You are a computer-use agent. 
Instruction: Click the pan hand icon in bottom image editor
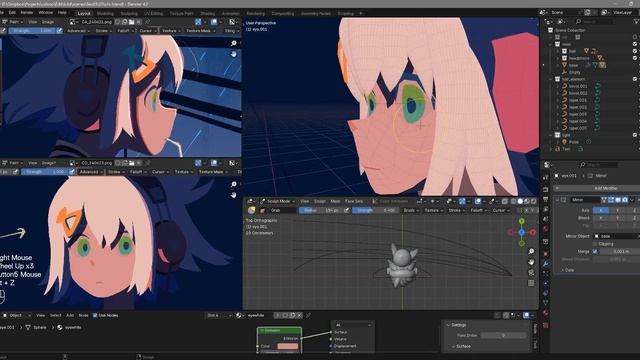pos(233,195)
